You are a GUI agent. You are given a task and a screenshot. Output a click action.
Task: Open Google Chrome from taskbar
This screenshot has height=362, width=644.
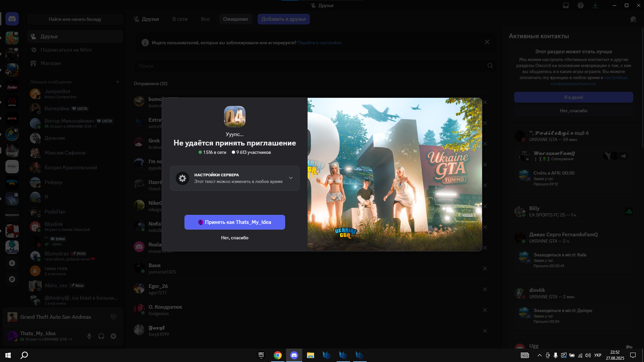[278, 355]
